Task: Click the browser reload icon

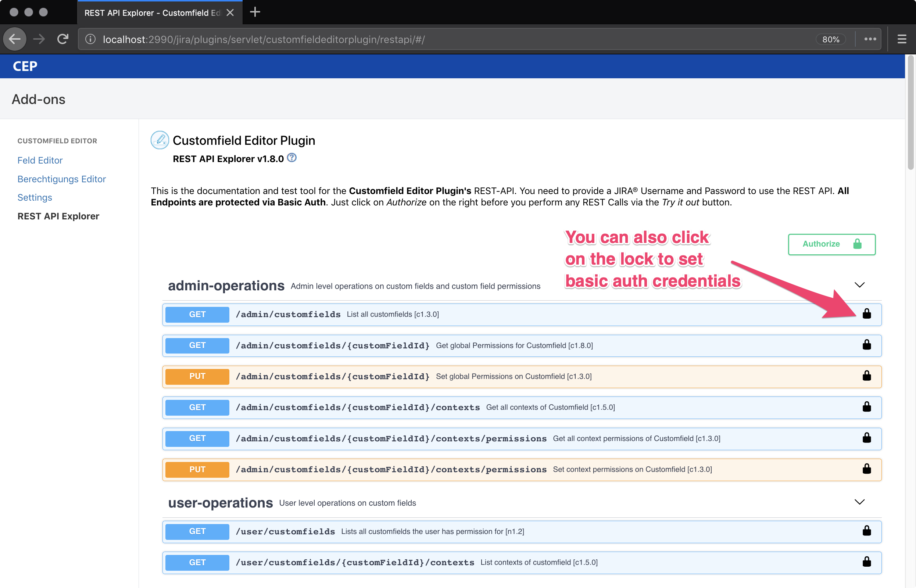Action: pos(62,39)
